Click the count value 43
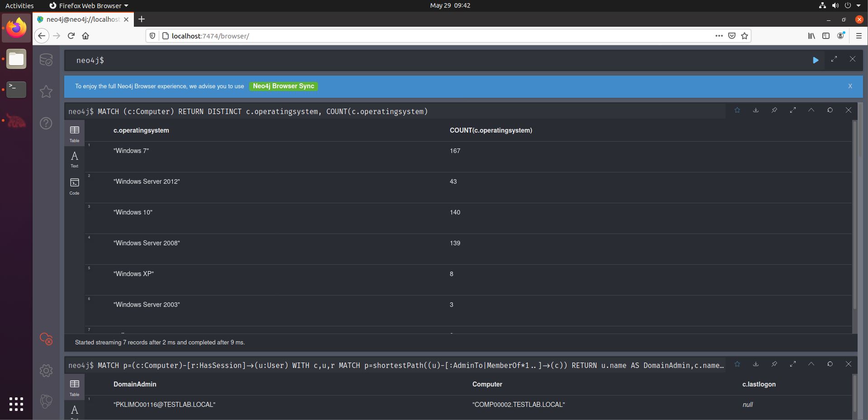Screen dimensions: 868x420 click(x=453, y=181)
